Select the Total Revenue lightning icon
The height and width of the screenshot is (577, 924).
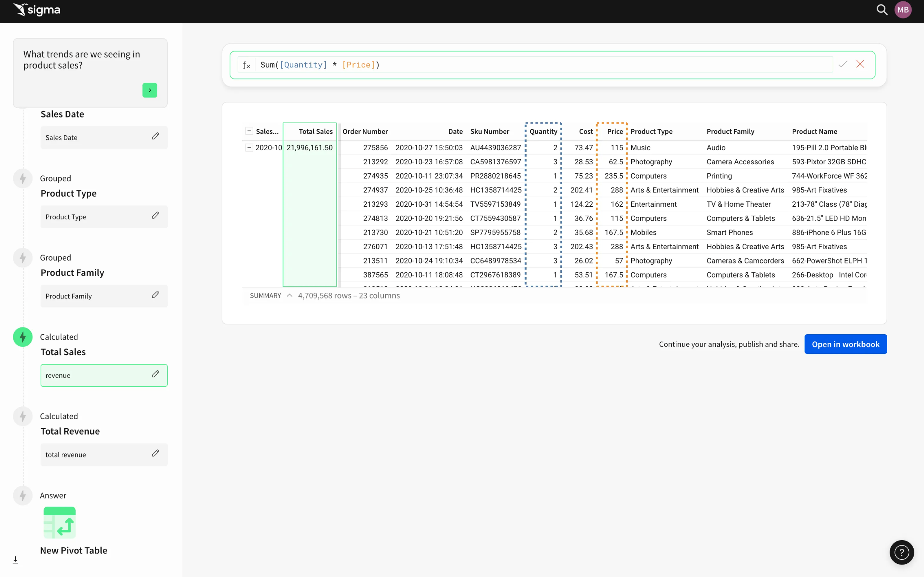[x=23, y=416]
